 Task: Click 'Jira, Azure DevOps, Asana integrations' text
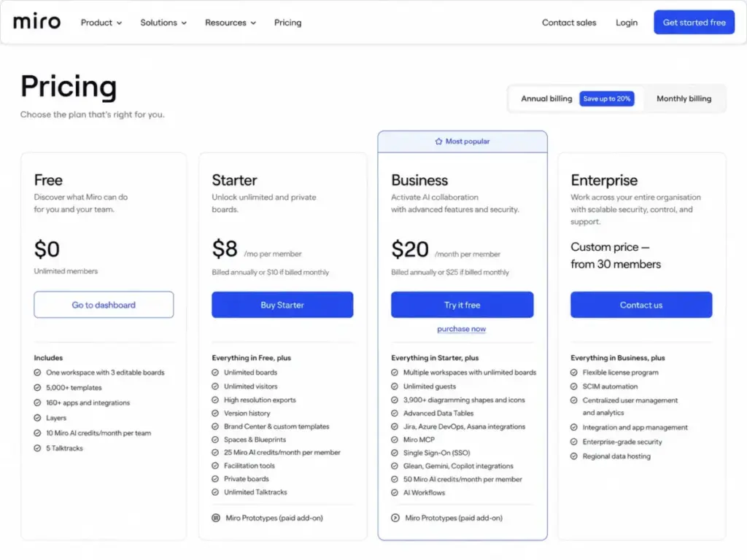tap(464, 427)
